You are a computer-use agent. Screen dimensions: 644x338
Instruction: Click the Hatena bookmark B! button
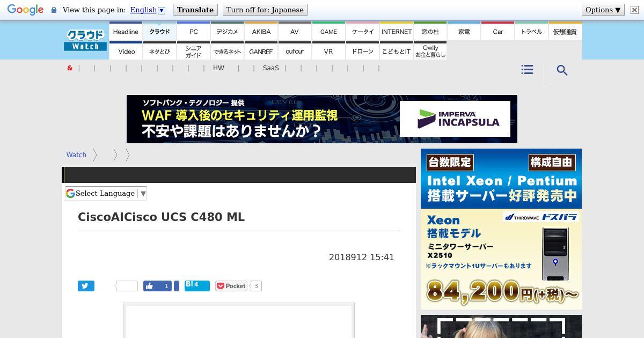click(197, 285)
